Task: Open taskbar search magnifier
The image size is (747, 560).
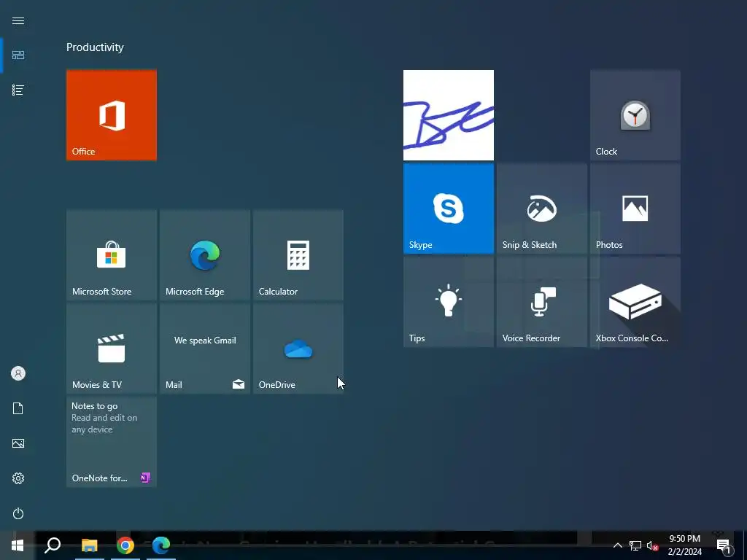Action: pos(53,545)
